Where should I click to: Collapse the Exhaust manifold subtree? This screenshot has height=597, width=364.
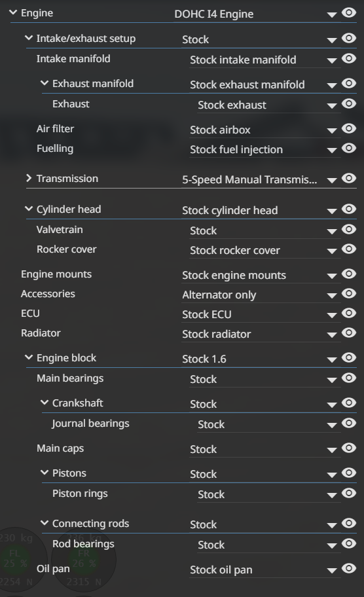[x=45, y=83]
